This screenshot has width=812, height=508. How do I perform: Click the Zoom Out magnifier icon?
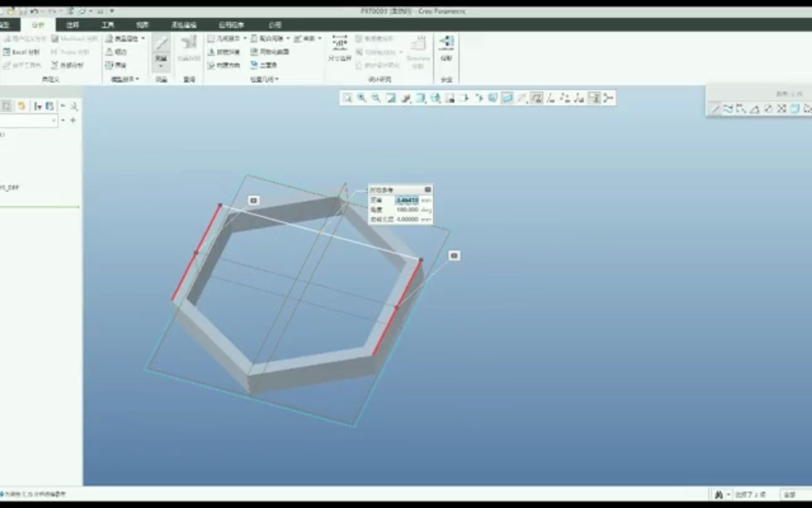(376, 98)
